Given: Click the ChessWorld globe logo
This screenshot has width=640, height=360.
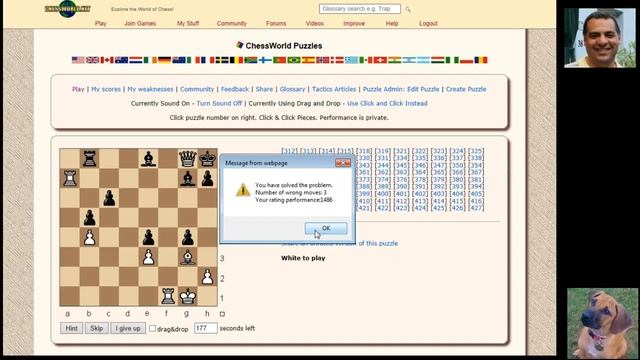Looking at the screenshot, I should [x=67, y=9].
